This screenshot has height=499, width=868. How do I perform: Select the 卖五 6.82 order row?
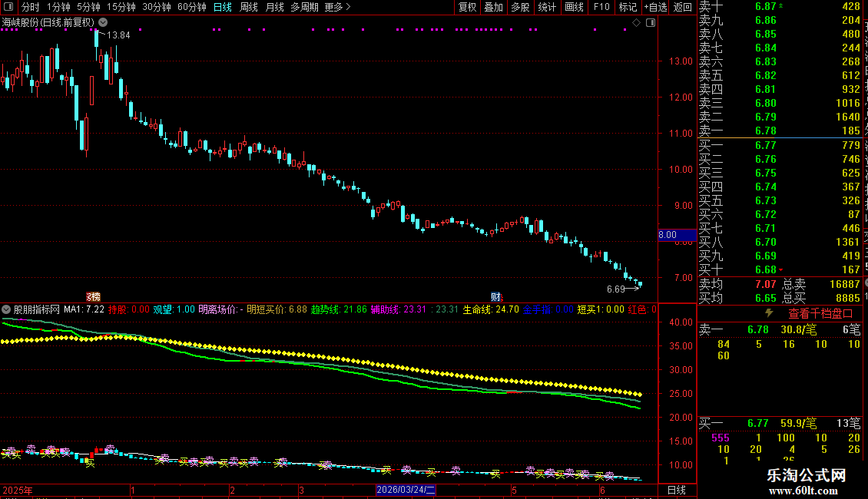pos(780,76)
